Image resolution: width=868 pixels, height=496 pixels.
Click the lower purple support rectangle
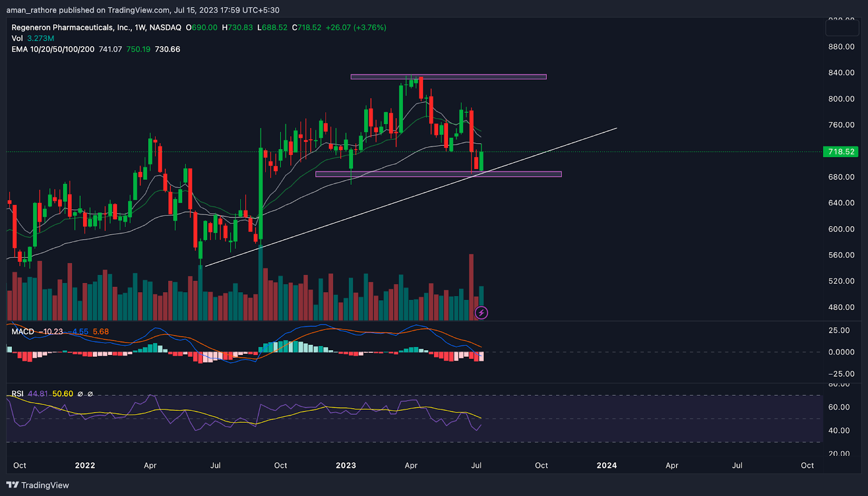click(x=438, y=174)
